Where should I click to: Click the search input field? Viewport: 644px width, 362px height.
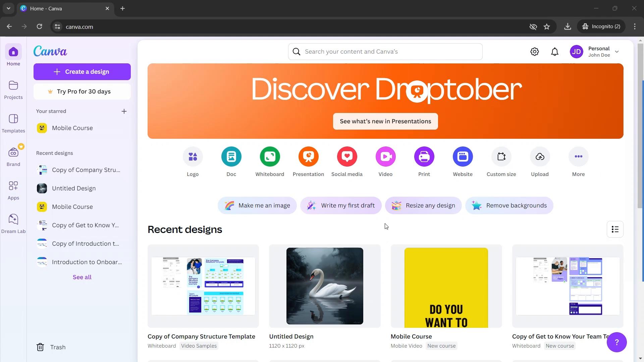coord(385,51)
